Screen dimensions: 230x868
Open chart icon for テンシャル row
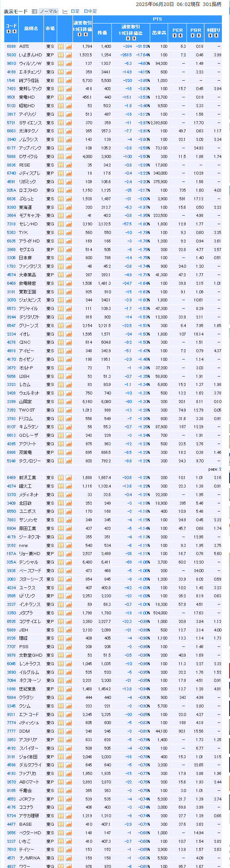68,562
